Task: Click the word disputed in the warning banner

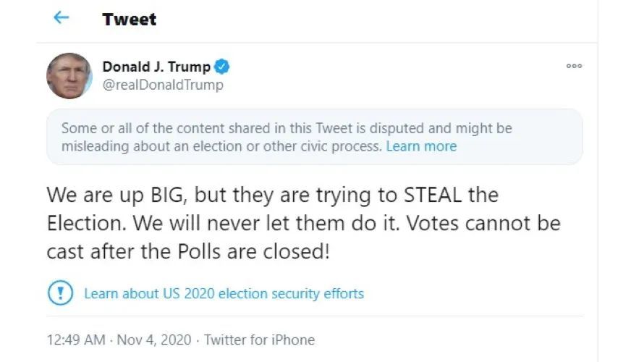Action: coord(397,128)
